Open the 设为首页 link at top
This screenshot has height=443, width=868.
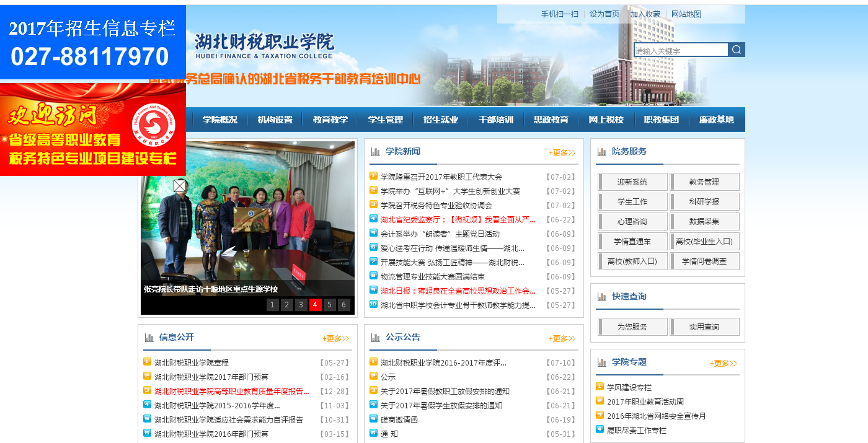pos(604,14)
